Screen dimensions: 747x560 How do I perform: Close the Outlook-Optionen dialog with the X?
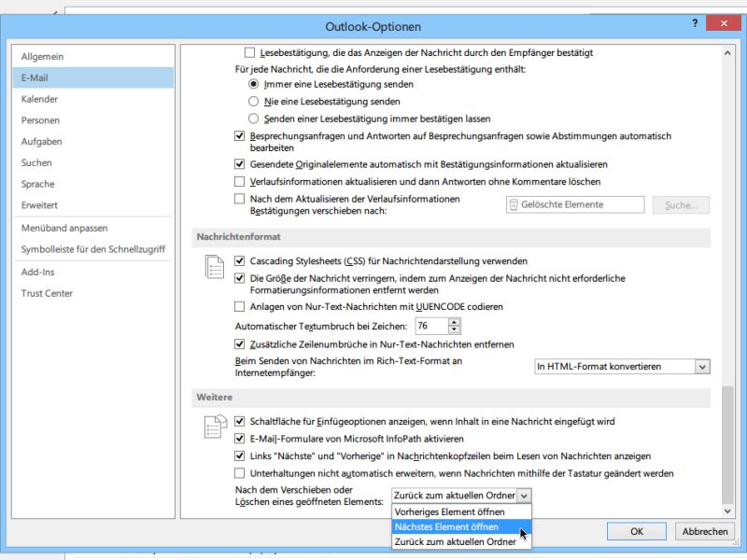coord(723,23)
